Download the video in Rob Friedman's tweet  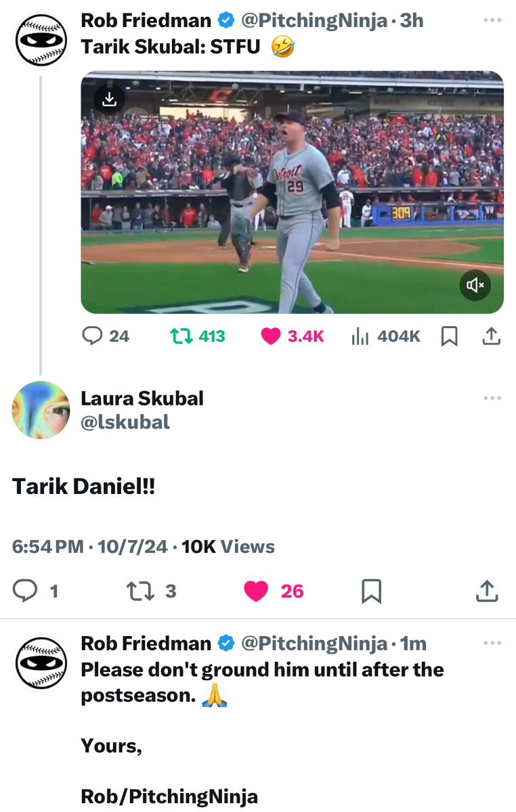pos(110,99)
